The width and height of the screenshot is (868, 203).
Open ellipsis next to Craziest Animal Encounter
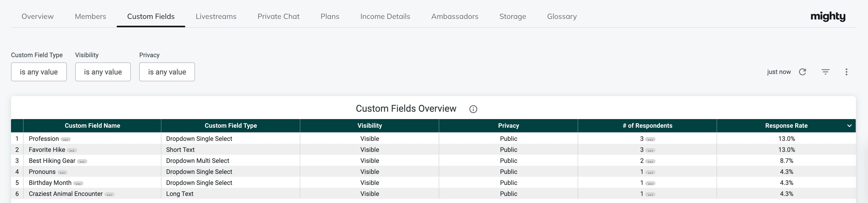(x=109, y=195)
